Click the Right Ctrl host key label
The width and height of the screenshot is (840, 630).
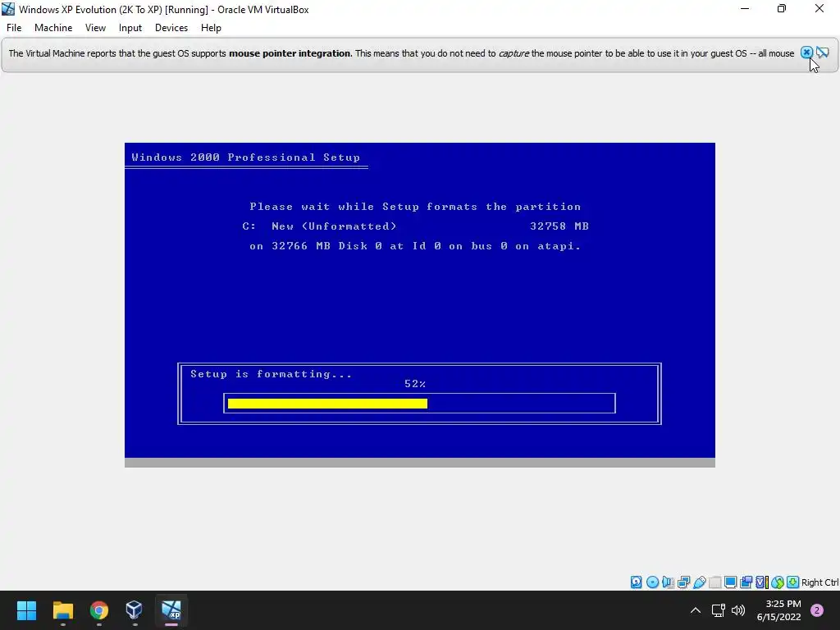[x=820, y=582]
